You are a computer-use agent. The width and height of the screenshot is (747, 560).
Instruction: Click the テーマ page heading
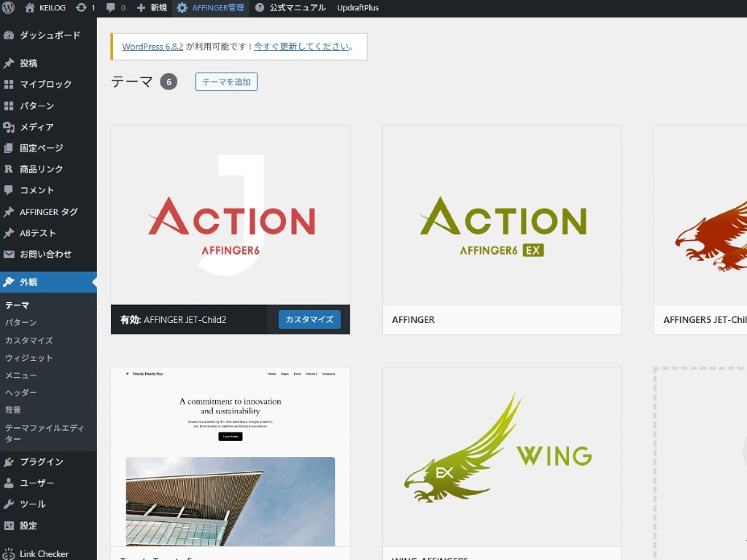tap(132, 82)
